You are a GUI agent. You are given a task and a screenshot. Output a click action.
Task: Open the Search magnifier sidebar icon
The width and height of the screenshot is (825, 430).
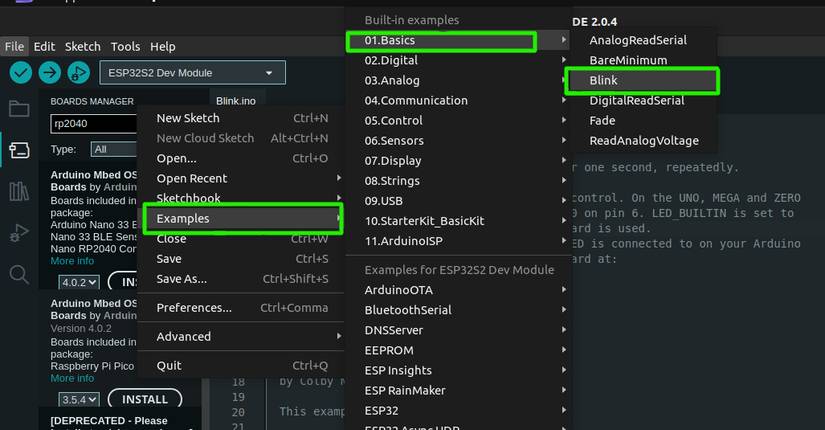(x=19, y=274)
